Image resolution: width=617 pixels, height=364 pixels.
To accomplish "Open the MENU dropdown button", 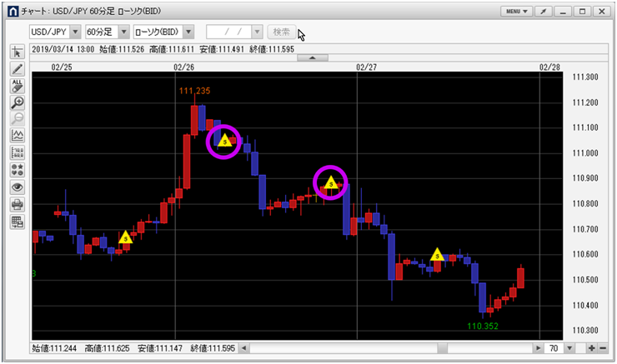I will coord(517,12).
